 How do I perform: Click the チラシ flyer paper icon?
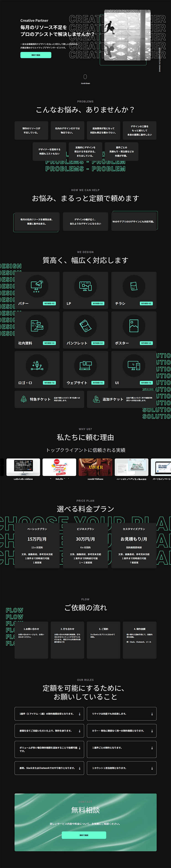134,286
